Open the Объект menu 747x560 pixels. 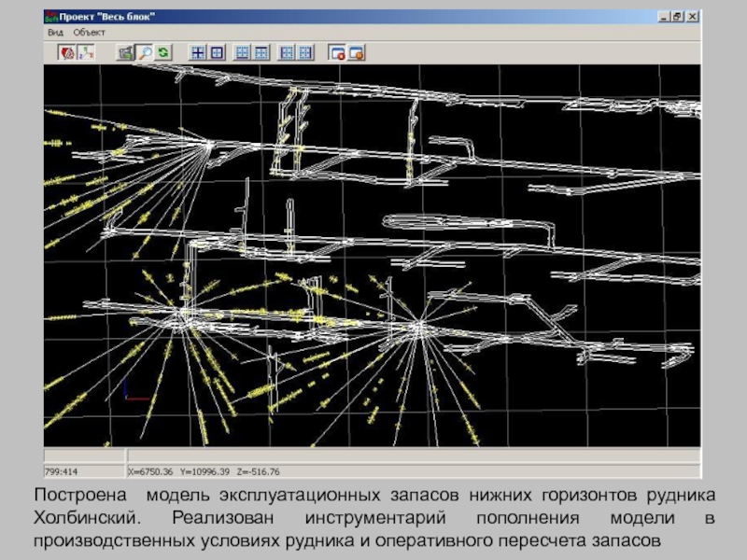click(x=90, y=32)
